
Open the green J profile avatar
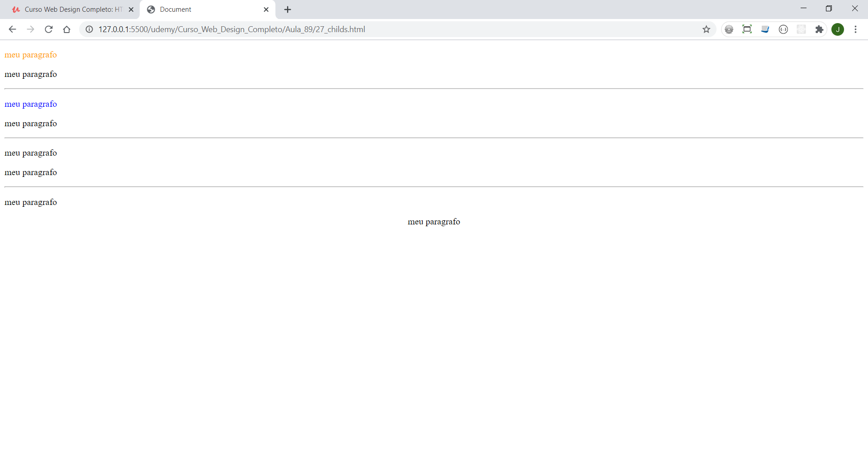[x=838, y=29]
